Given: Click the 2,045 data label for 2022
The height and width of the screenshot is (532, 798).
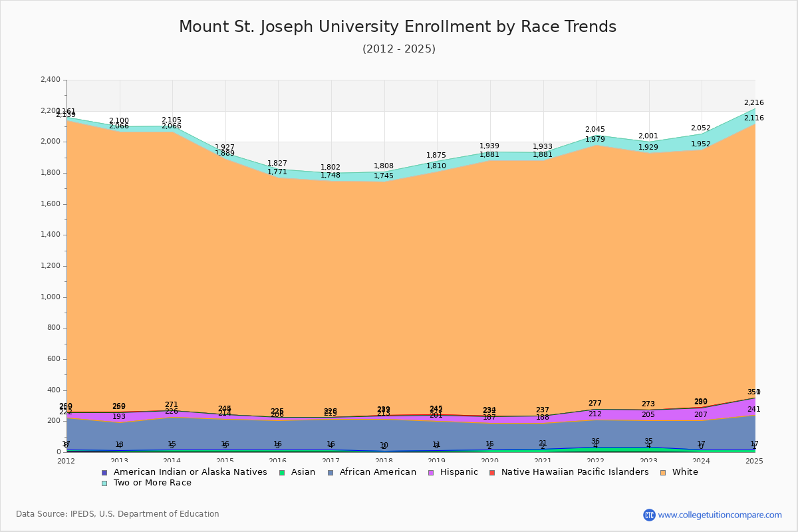Looking at the screenshot, I should [595, 130].
